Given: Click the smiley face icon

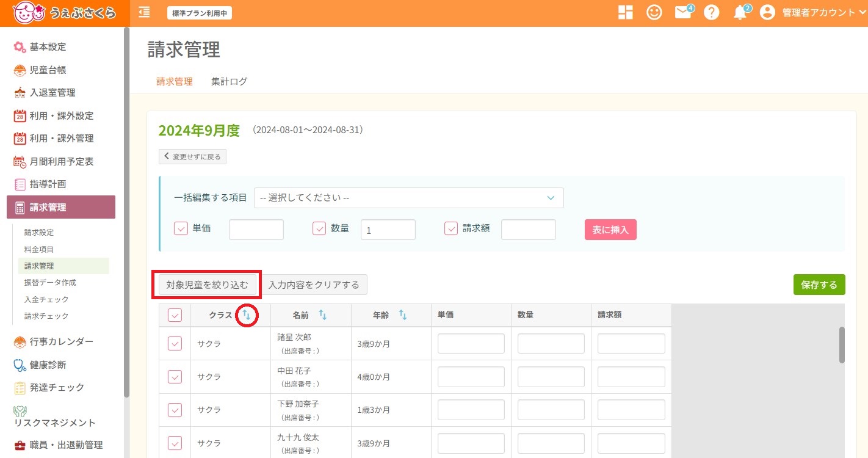Looking at the screenshot, I should pyautogui.click(x=654, y=12).
